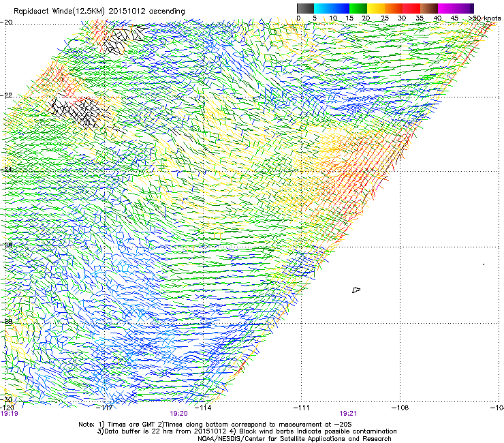Select the yellow 20–25 knots colorbar segment
The height and width of the screenshot is (443, 504).
point(376,8)
